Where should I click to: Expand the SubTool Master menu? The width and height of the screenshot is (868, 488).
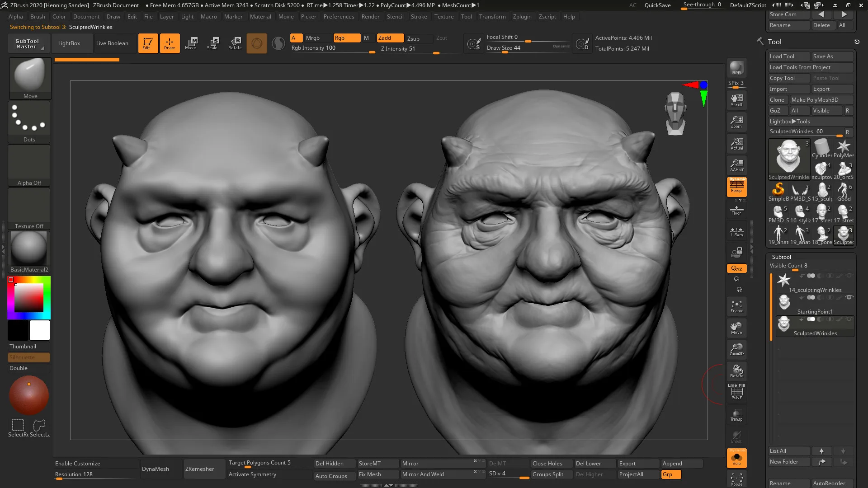coord(28,43)
